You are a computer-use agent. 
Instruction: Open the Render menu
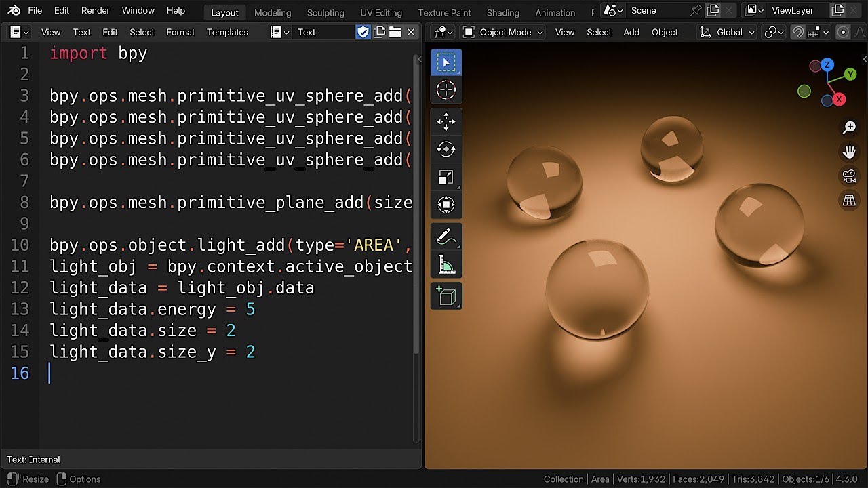click(96, 10)
